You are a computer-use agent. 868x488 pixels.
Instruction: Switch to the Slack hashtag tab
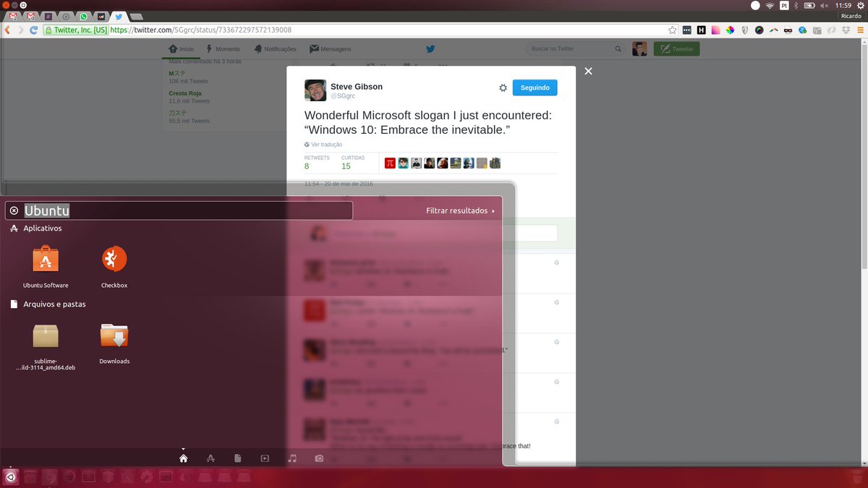[48, 16]
